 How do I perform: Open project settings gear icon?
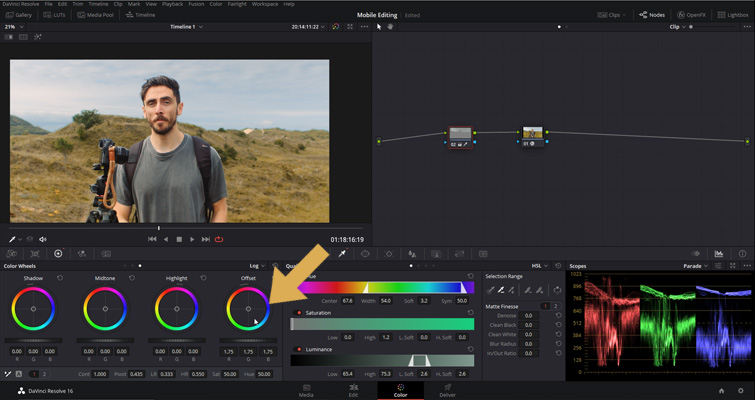[x=741, y=391]
